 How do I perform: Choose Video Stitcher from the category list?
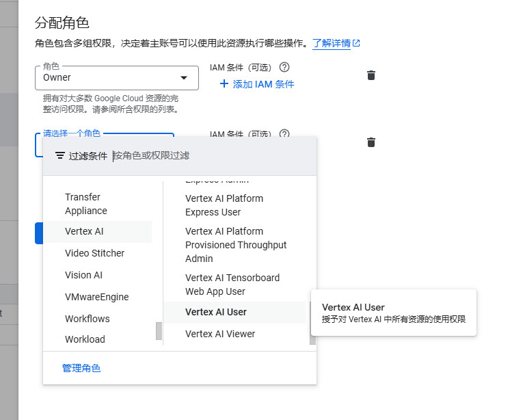point(94,253)
